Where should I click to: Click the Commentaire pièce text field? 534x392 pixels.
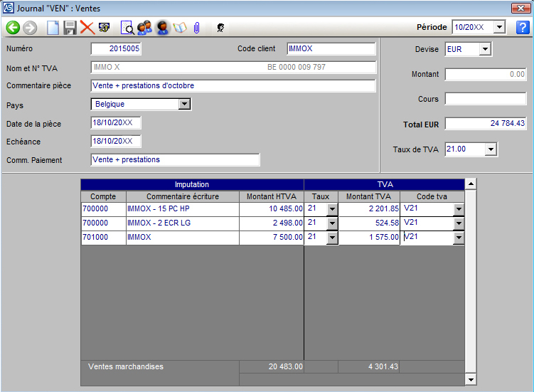click(x=233, y=86)
